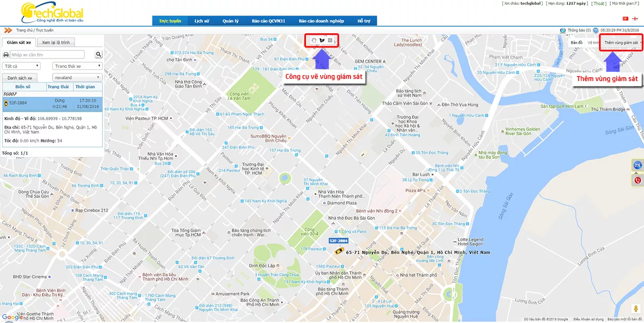The image size is (644, 323).
Task: Click the orange breadcrumb arrows icon
Action: [x=8, y=31]
